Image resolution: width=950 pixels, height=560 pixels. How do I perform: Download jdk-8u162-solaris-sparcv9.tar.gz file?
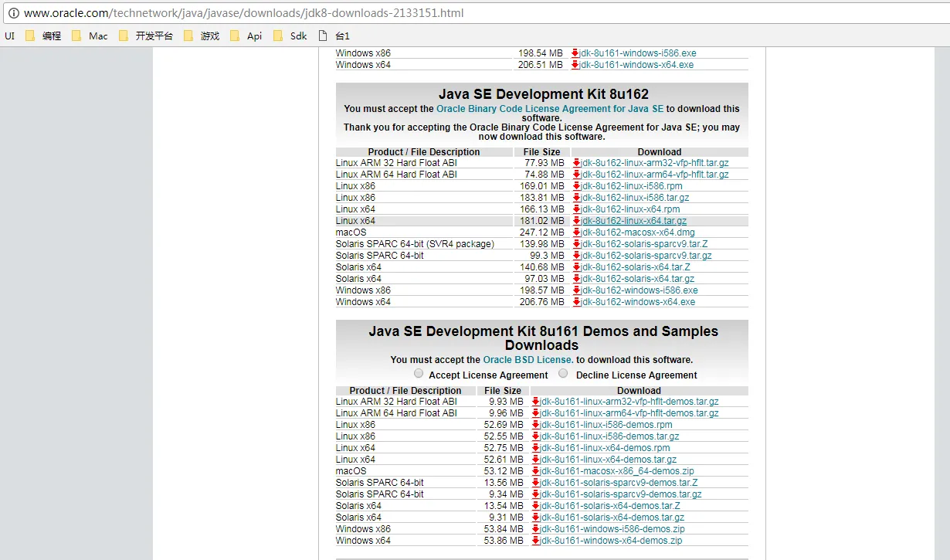pos(646,256)
